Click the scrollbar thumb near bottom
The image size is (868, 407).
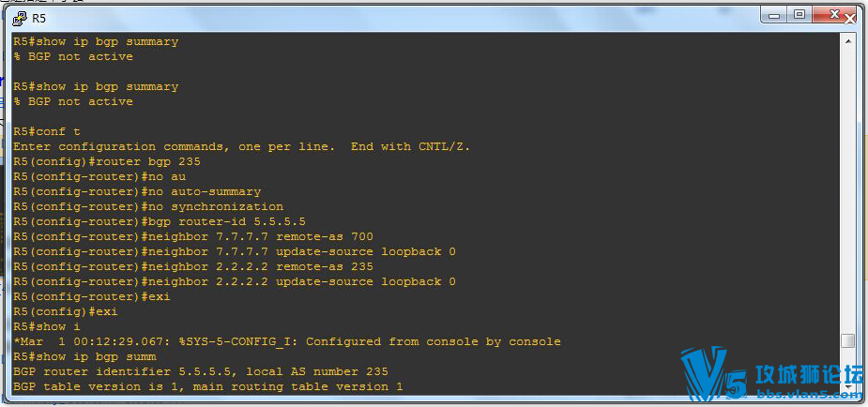pyautogui.click(x=847, y=341)
